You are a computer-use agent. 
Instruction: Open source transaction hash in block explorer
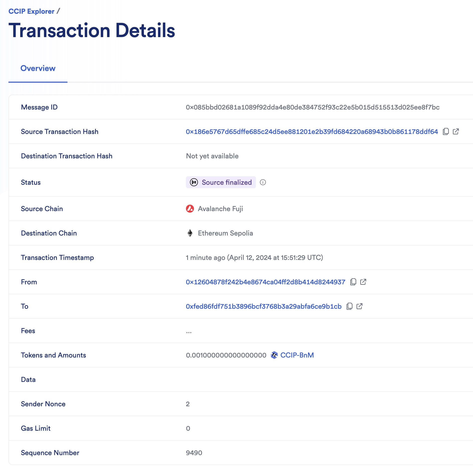[x=456, y=131]
